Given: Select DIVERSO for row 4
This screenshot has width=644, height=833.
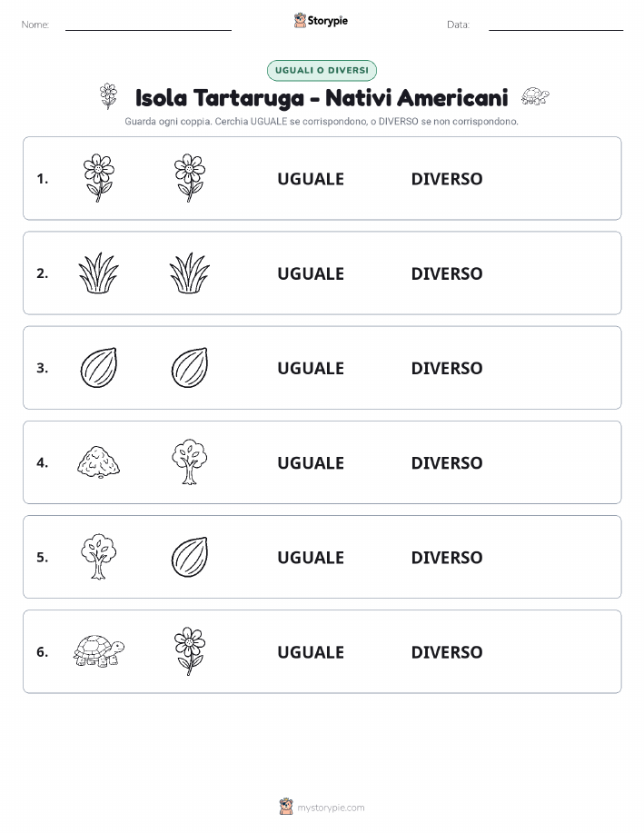Looking at the screenshot, I should (447, 462).
